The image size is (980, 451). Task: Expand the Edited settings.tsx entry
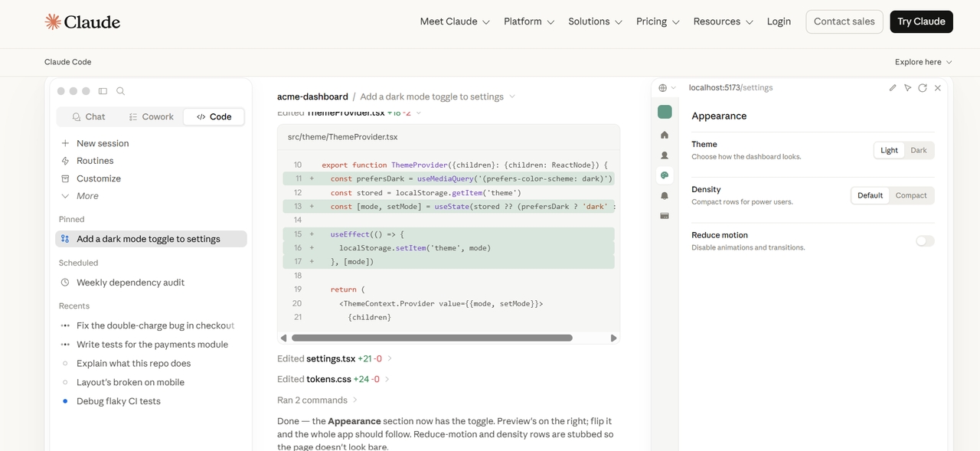tap(335, 358)
